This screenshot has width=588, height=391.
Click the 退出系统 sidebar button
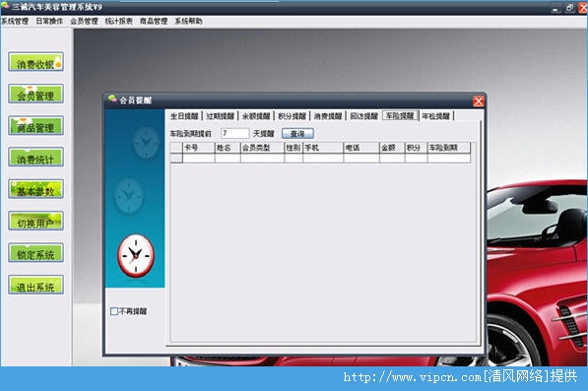tap(35, 285)
